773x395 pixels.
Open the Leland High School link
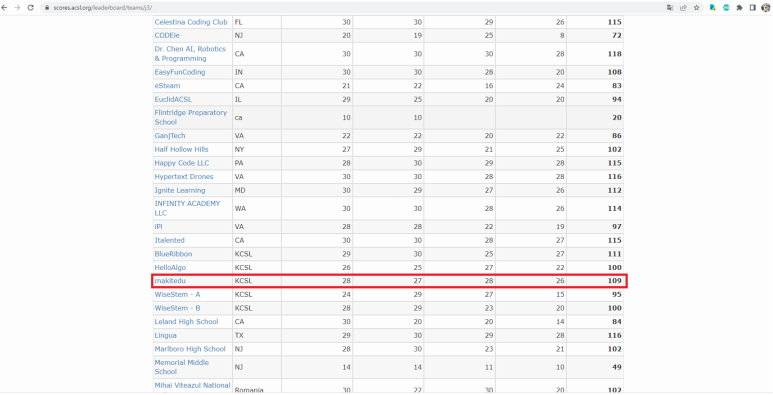186,322
